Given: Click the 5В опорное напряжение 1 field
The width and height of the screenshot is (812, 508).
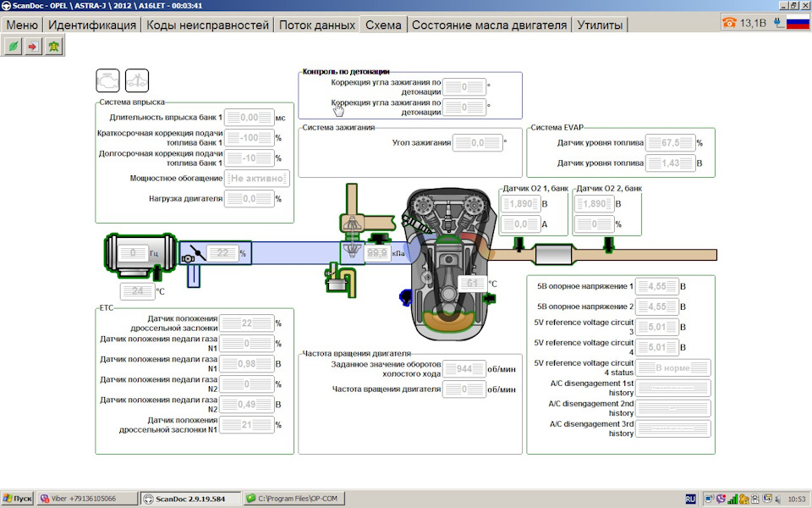Looking at the screenshot, I should pos(657,286).
